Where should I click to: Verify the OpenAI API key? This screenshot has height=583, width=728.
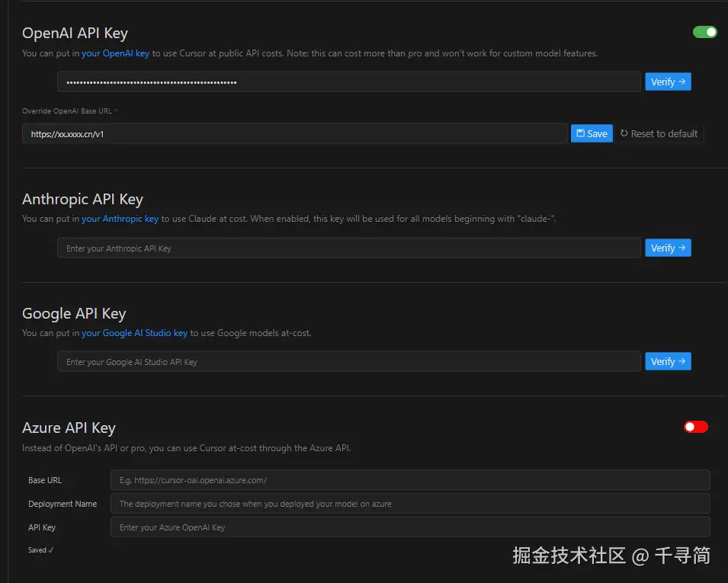pyautogui.click(x=668, y=82)
